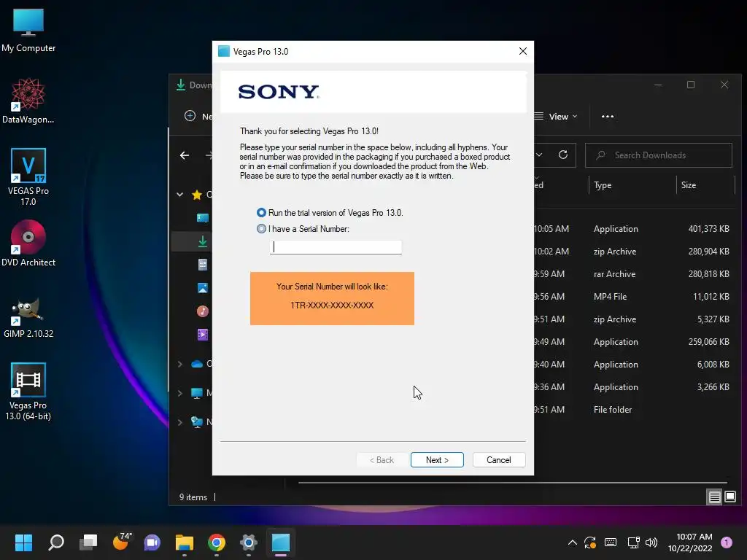Expand Network tree node
The width and height of the screenshot is (747, 560).
180,422
